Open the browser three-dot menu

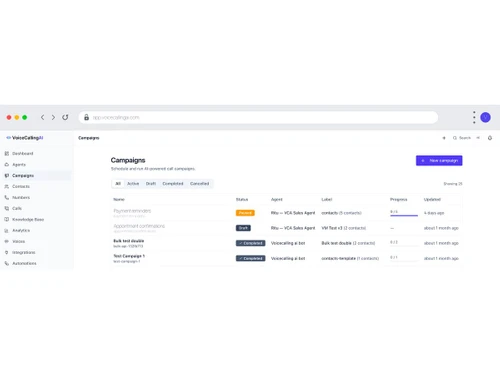point(474,117)
